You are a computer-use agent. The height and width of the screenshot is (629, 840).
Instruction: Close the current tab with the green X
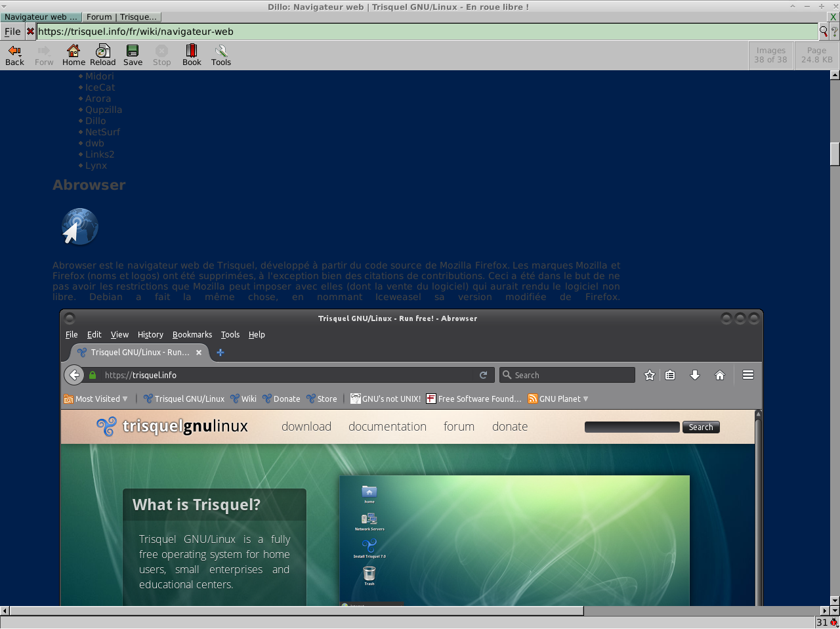[833, 17]
